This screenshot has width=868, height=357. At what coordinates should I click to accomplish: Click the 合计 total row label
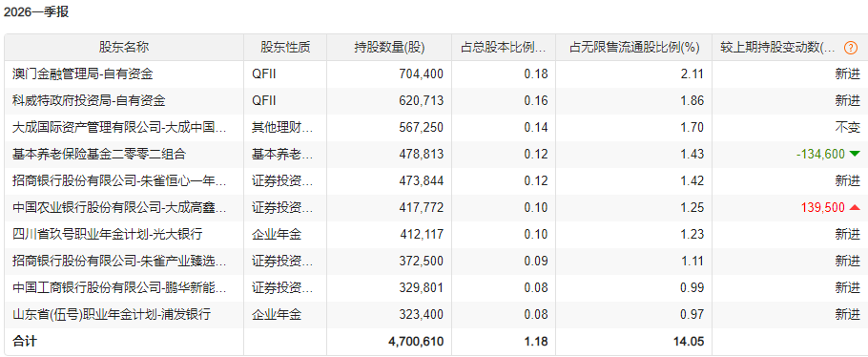tap(25, 341)
